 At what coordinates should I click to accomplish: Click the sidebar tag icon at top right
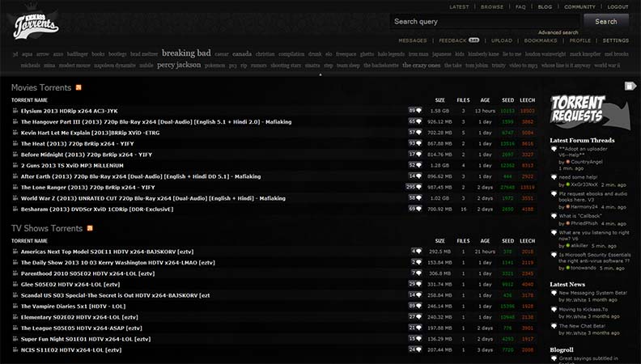[630, 86]
